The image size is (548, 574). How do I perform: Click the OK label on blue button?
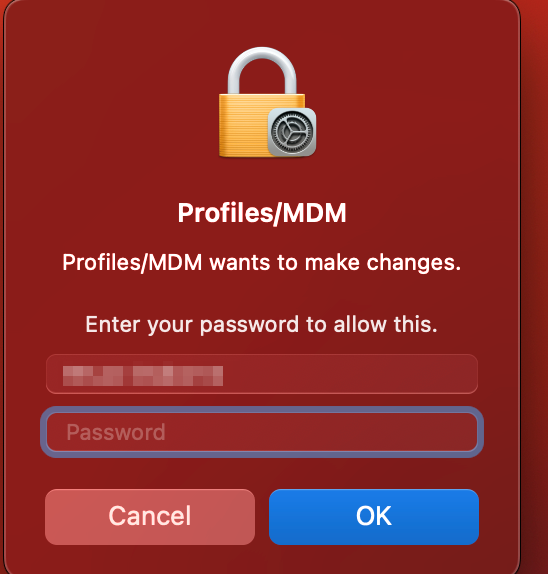click(374, 516)
